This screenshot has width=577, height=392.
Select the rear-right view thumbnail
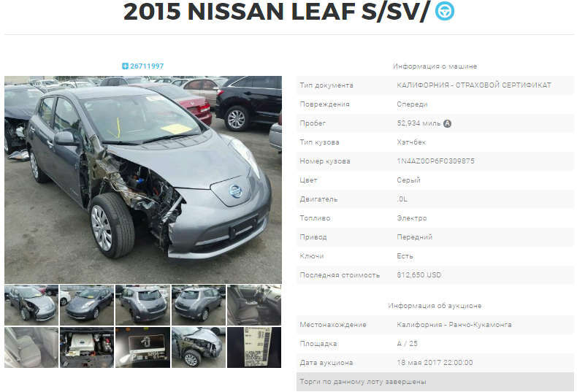pyautogui.click(x=199, y=305)
